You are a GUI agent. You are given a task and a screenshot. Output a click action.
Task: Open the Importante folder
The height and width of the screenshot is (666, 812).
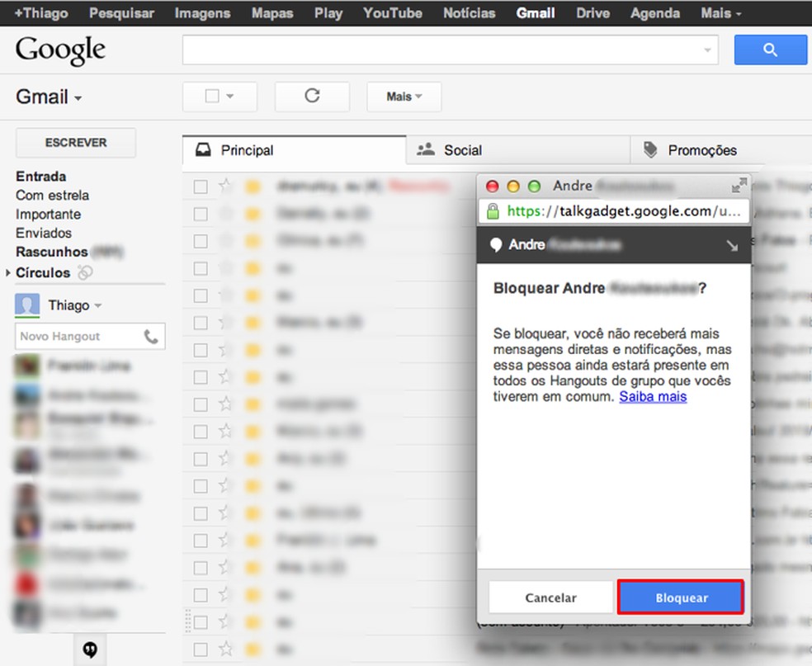[x=48, y=215]
